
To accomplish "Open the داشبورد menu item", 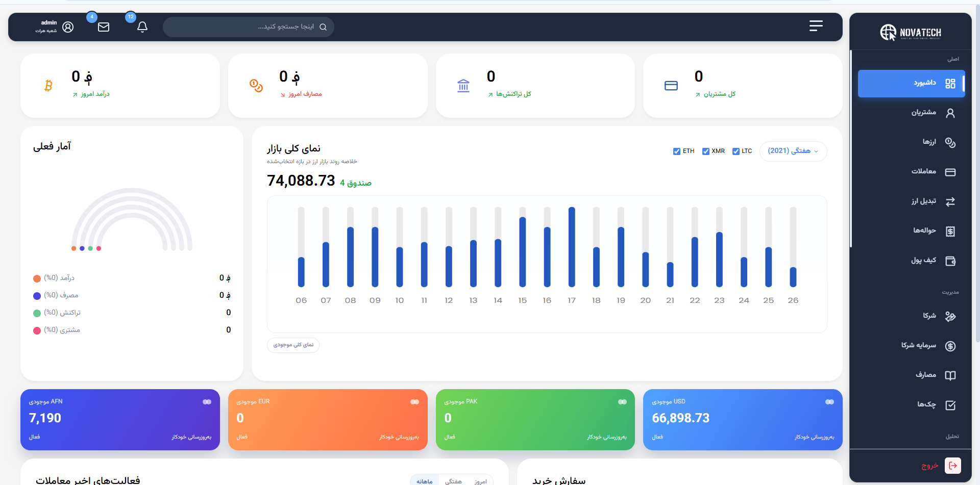I will coord(912,84).
